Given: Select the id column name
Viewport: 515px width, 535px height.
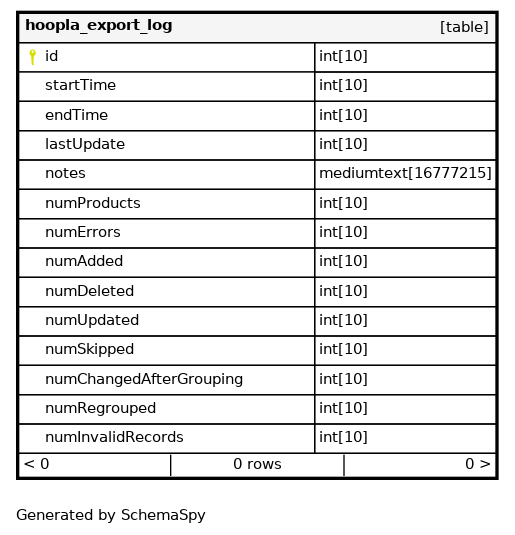Looking at the screenshot, I should (x=52, y=56).
